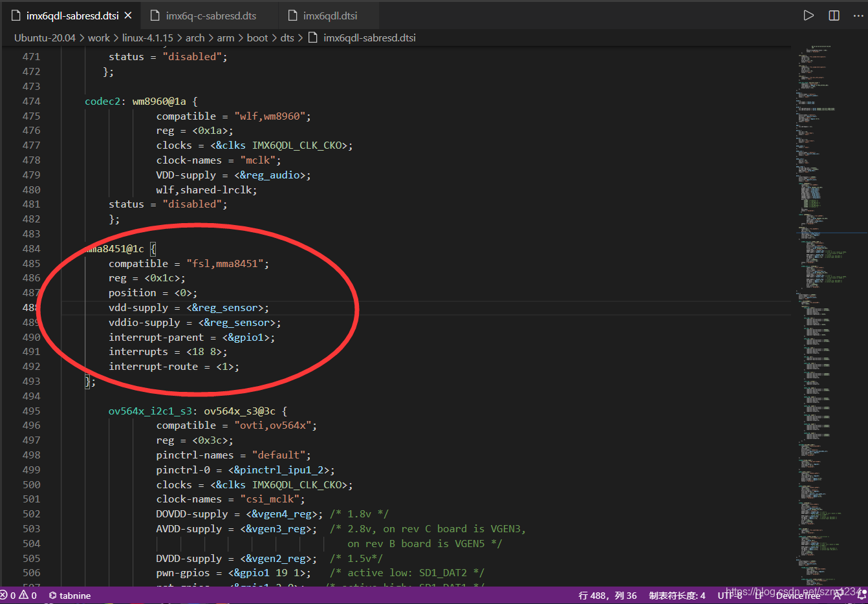Screen dimensions: 868x604
Task: Change the DeviceTree language mode
Action: [x=797, y=596]
